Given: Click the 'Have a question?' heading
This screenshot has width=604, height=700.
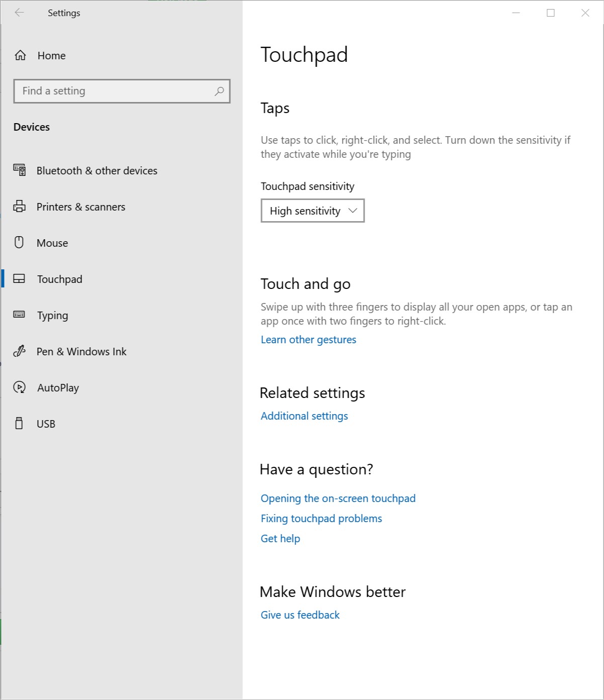Looking at the screenshot, I should 316,469.
